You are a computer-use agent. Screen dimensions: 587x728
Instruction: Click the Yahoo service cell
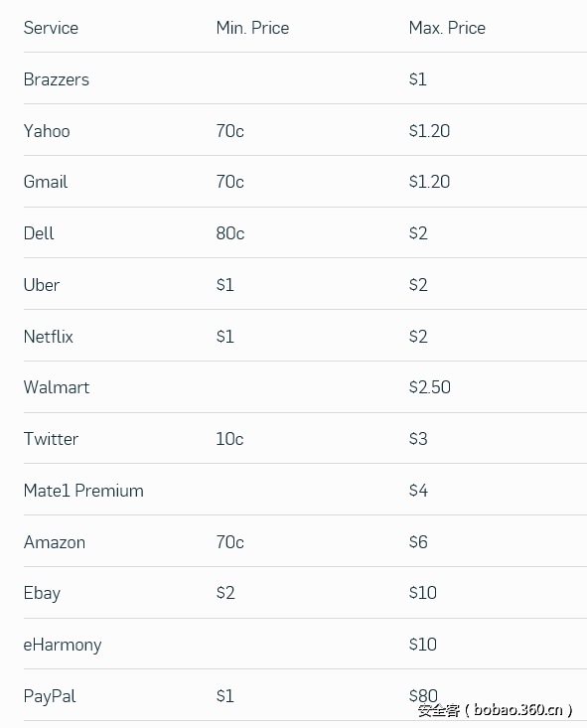[x=47, y=131]
